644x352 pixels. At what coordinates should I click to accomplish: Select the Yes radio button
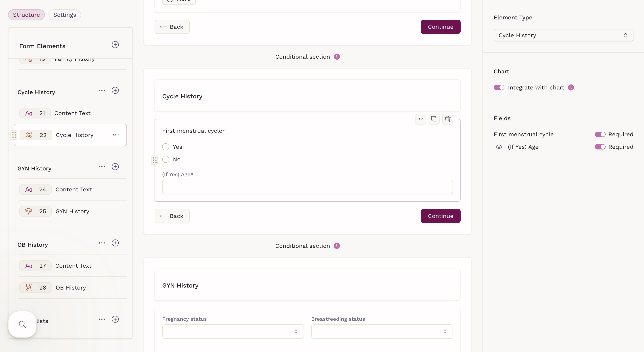pyautogui.click(x=166, y=147)
